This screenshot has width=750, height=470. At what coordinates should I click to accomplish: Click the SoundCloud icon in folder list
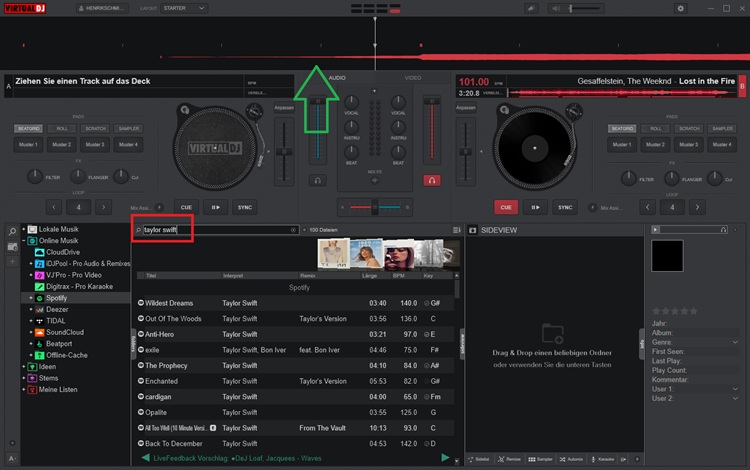40,332
